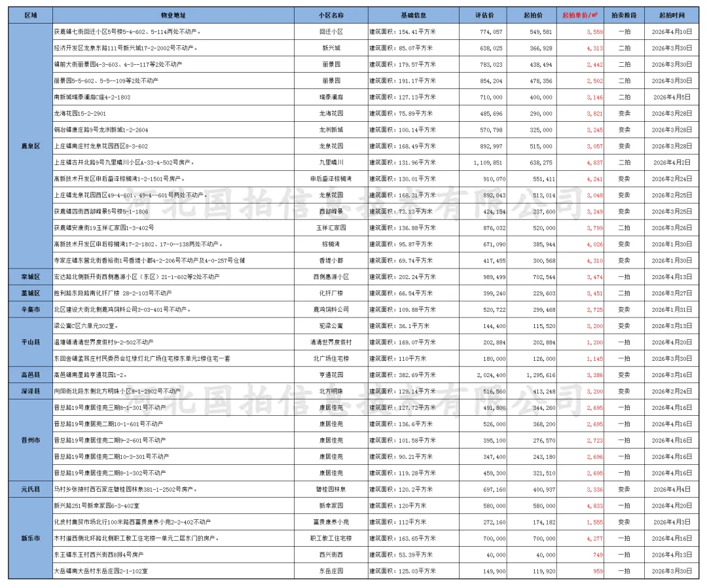Click the red "起拍单价/㎡" header
The height and width of the screenshot is (588, 707).
point(580,15)
